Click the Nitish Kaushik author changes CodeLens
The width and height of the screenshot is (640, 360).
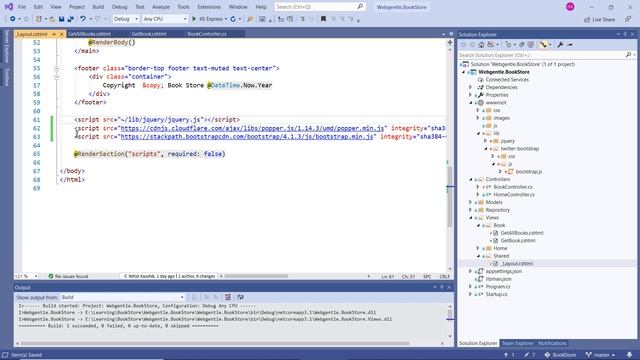tap(169, 276)
